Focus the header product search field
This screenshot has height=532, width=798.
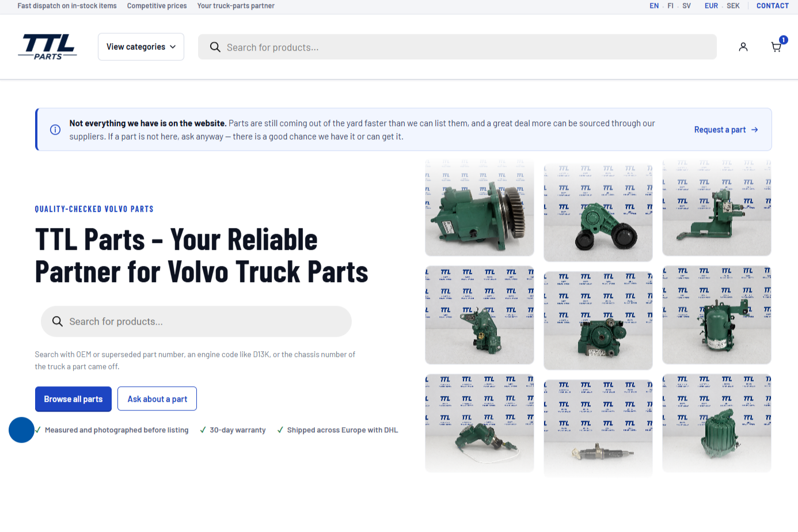coord(457,47)
